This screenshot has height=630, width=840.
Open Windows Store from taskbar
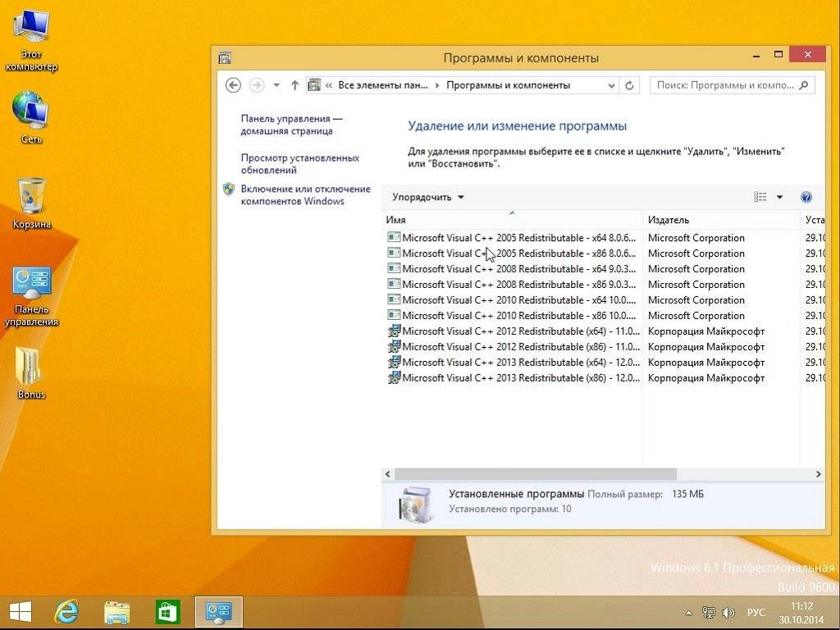pyautogui.click(x=167, y=612)
